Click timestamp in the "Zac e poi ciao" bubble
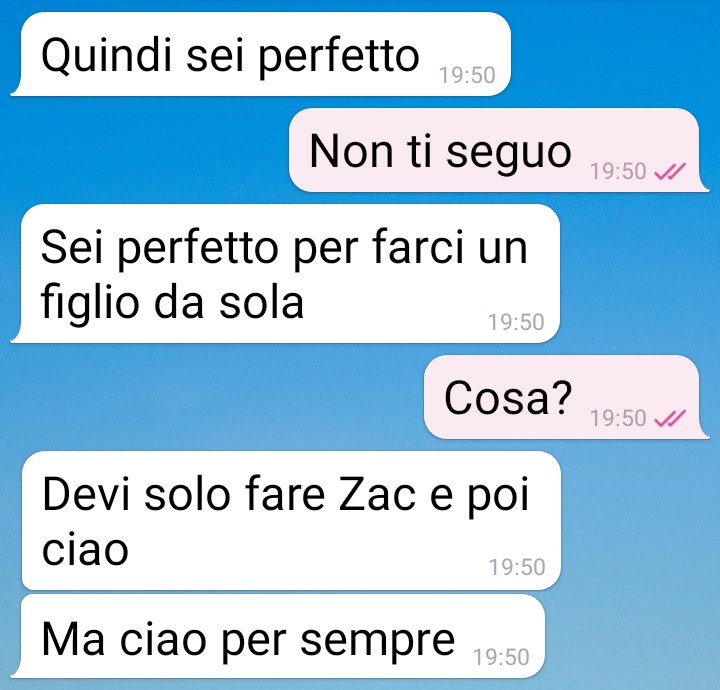The height and width of the screenshot is (690, 720). (x=517, y=567)
